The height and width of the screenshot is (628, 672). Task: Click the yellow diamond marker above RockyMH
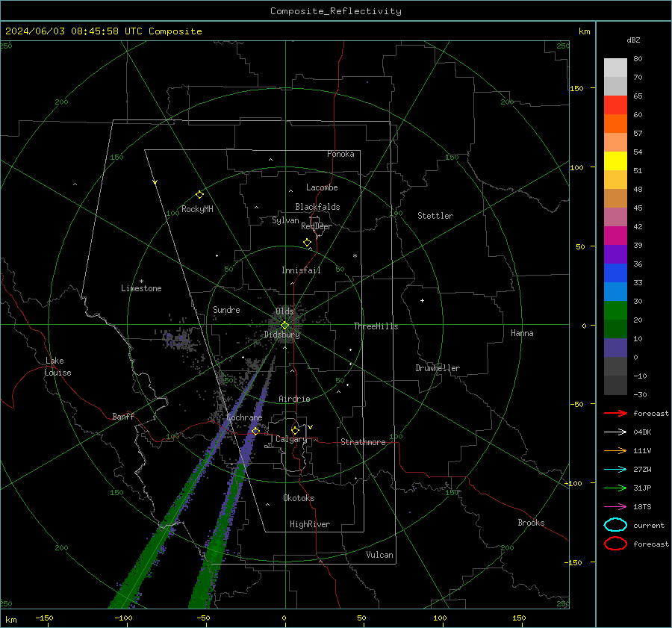click(199, 195)
